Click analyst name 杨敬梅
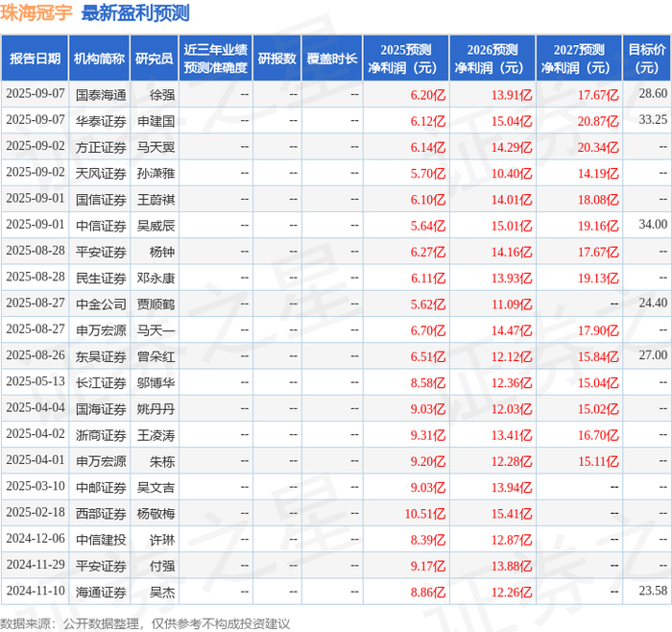Viewport: 672px width, 632px height. [156, 514]
